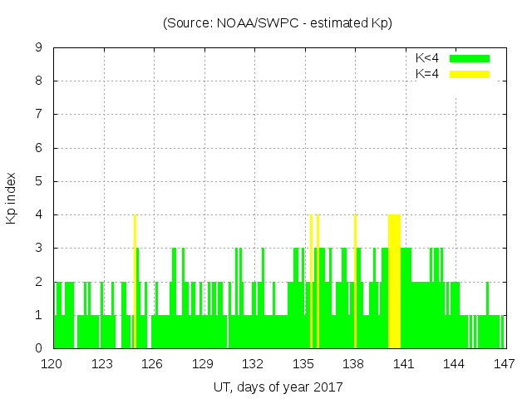Click the 'Kp index' y-axis label
Viewport: 532px width, 399px height.
(12, 198)
